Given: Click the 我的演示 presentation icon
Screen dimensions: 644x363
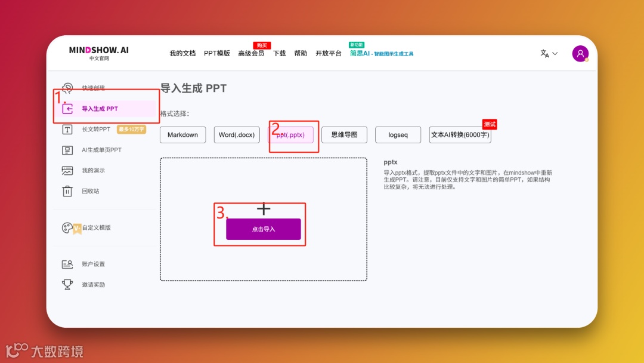Looking at the screenshot, I should point(67,171).
